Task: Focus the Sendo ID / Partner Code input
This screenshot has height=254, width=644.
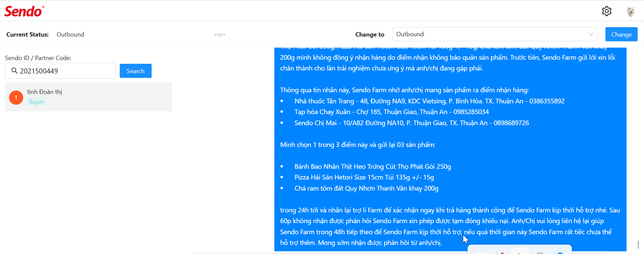Action: tap(60, 71)
